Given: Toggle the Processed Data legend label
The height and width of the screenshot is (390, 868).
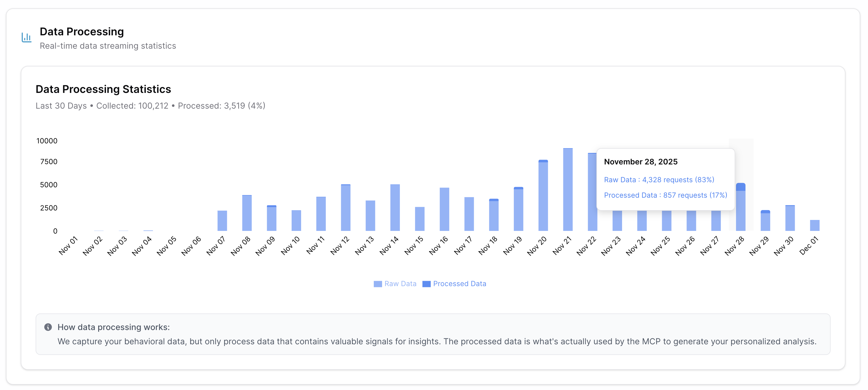Looking at the screenshot, I should [x=459, y=284].
